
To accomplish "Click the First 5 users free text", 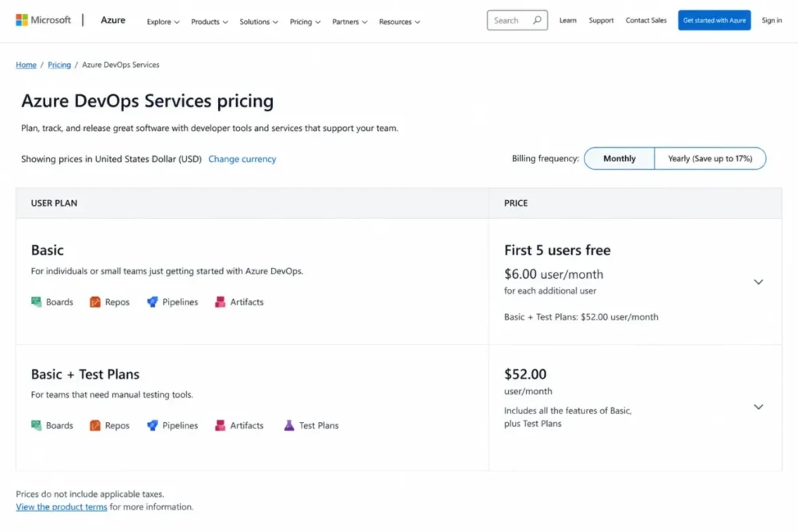I will coord(557,250).
